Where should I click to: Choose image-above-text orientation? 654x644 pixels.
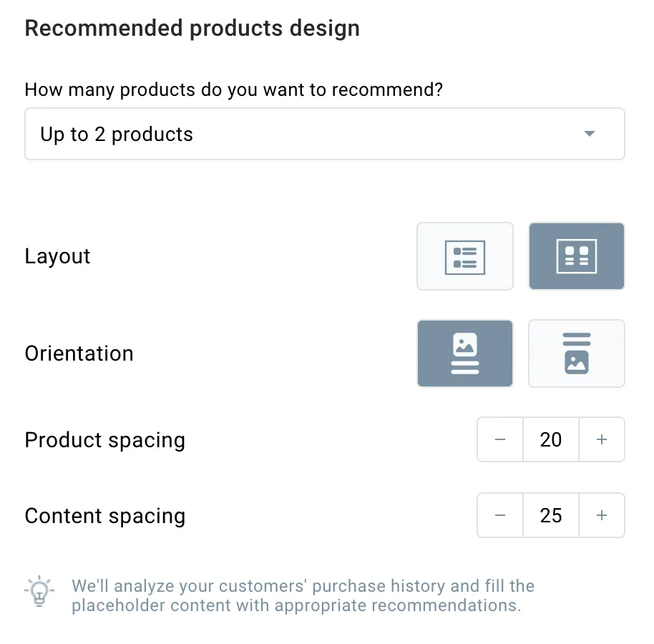pos(464,353)
